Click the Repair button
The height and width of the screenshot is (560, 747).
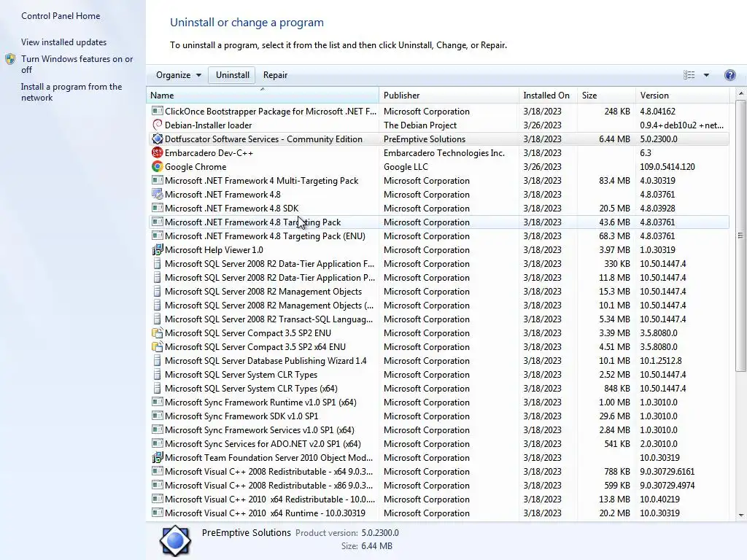(275, 75)
